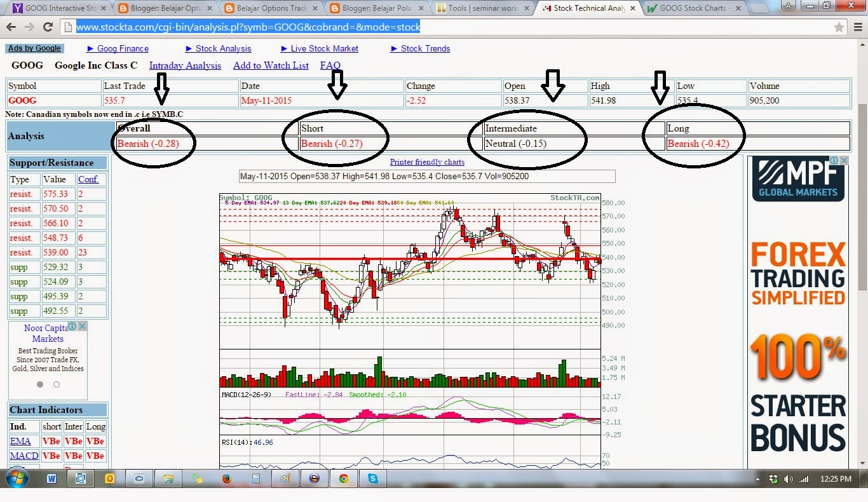Viewport: 868px width, 502px height.
Task: Switch to the Blogger: Belajar Pola tab
Action: pos(376,8)
